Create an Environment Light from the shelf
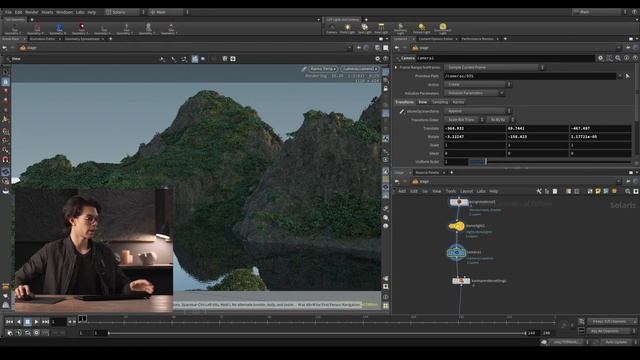Screen dimensions: 640x360 coord(443,29)
